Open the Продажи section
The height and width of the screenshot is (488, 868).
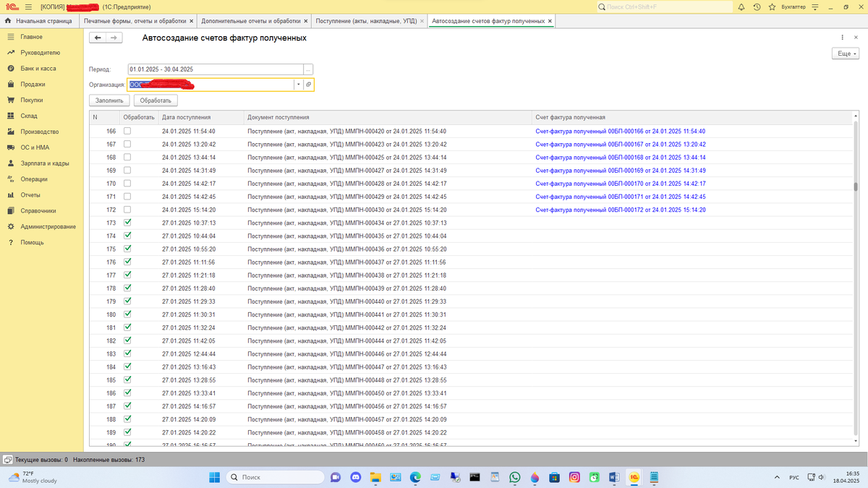[33, 85]
